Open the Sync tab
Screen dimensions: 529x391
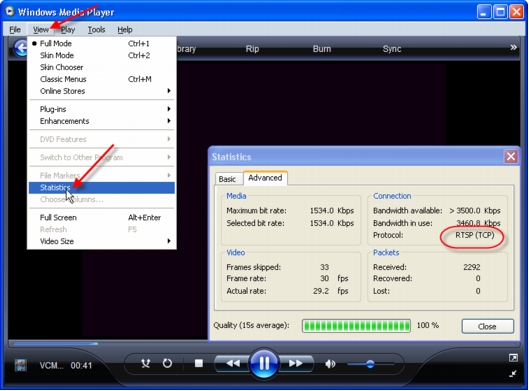point(392,49)
